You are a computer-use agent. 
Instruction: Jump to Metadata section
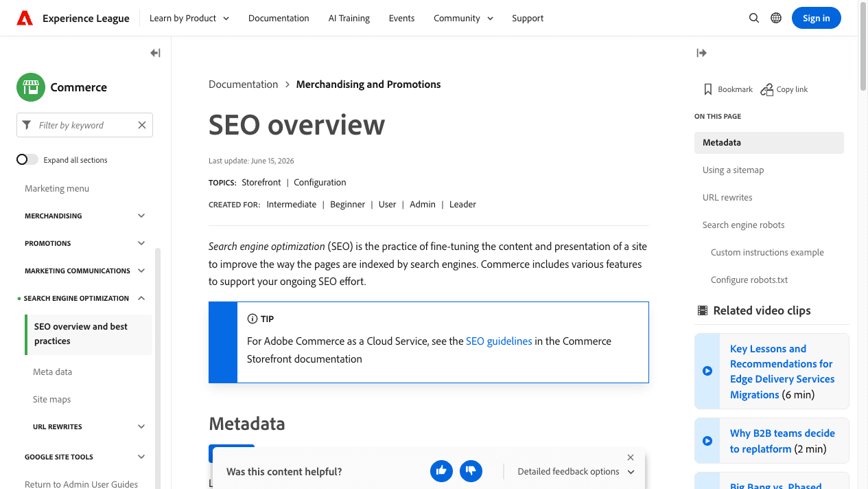769,142
